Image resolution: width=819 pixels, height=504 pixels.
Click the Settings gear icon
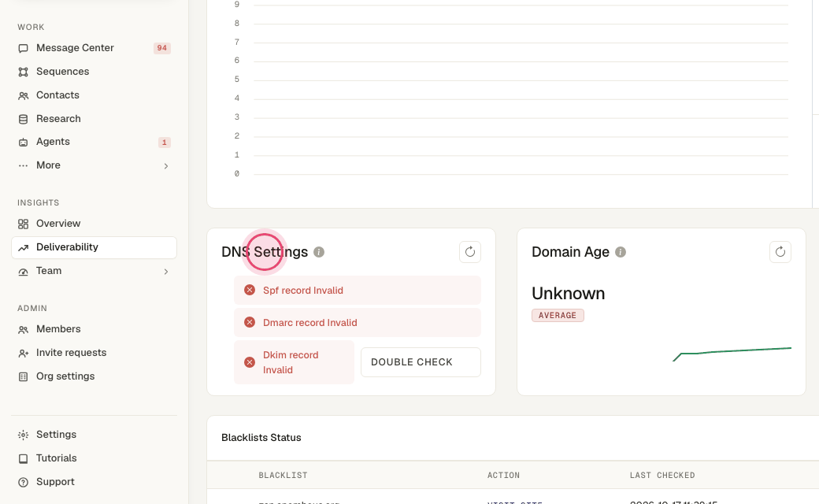point(23,435)
